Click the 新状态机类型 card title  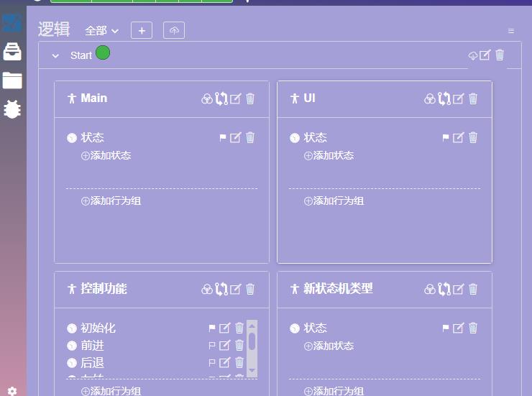tap(338, 289)
